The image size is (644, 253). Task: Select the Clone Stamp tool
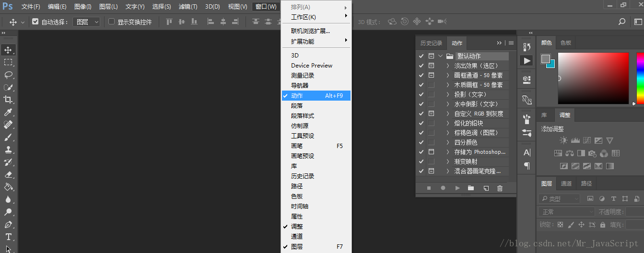pos(8,149)
